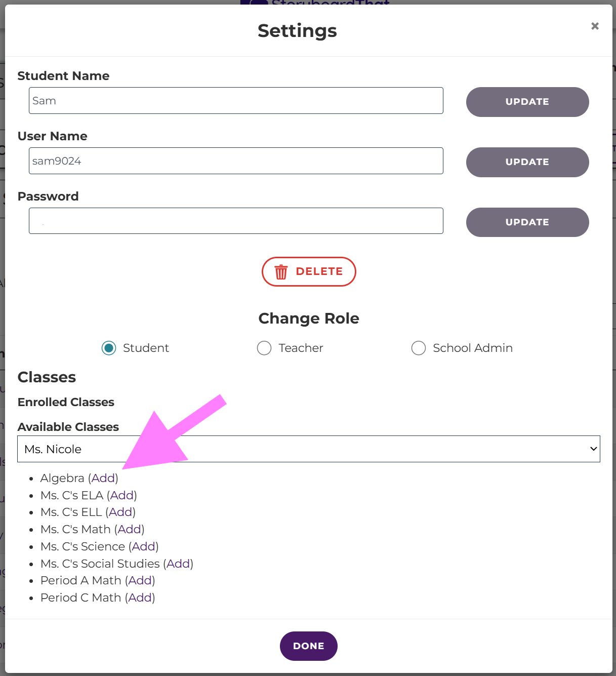This screenshot has height=676, width=616.
Task: Click Update next to Student Name
Action: [x=527, y=102]
